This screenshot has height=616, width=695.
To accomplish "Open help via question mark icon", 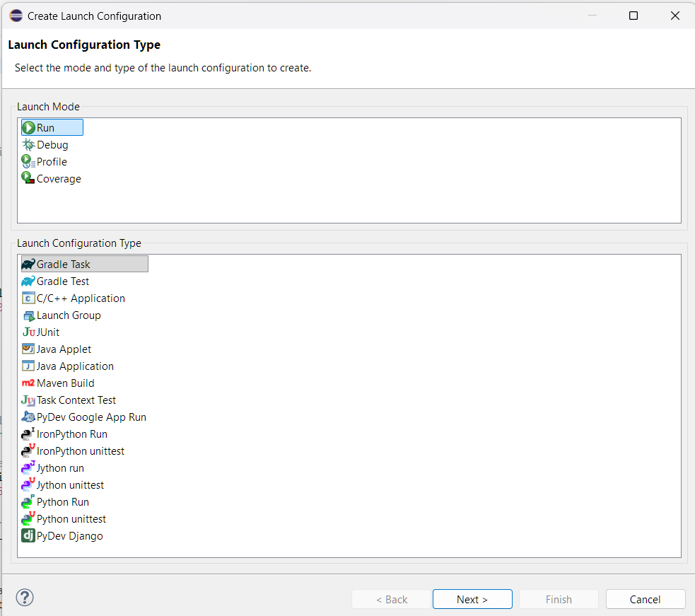I will (25, 598).
